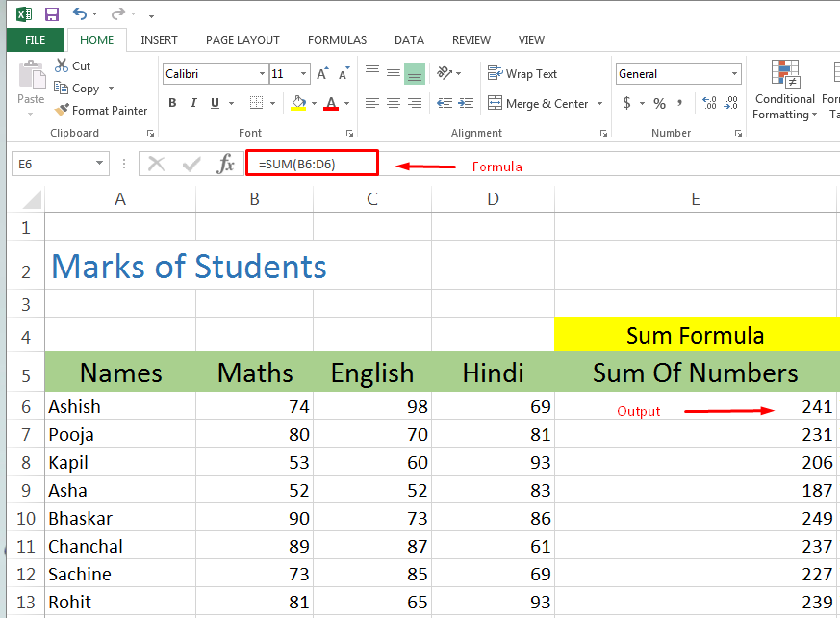840x618 pixels.
Task: Click the Save icon in quick access toolbar
Action: pyautogui.click(x=52, y=14)
